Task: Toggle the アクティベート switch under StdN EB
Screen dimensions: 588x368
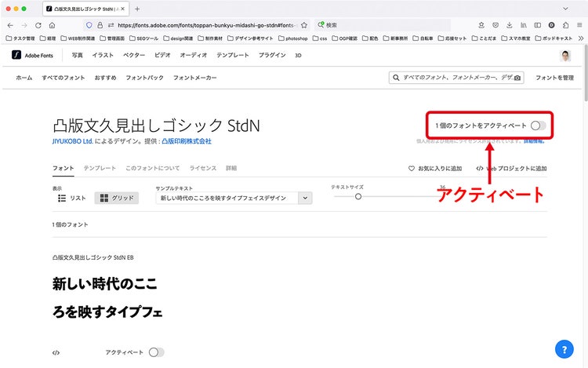Action: [x=156, y=352]
